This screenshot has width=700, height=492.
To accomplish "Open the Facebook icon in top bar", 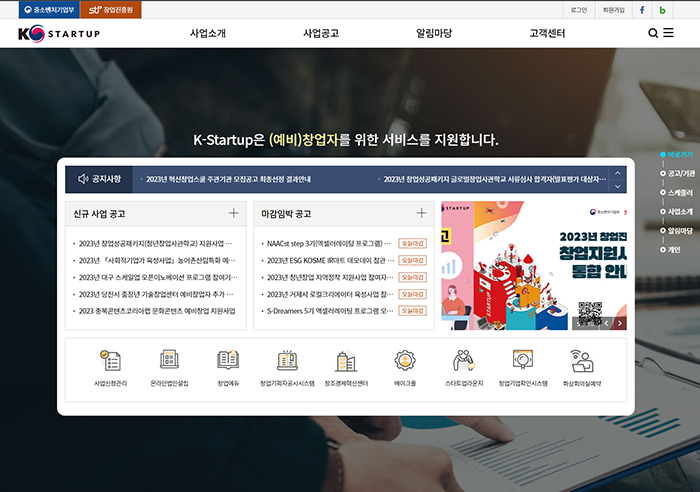I will 642,10.
